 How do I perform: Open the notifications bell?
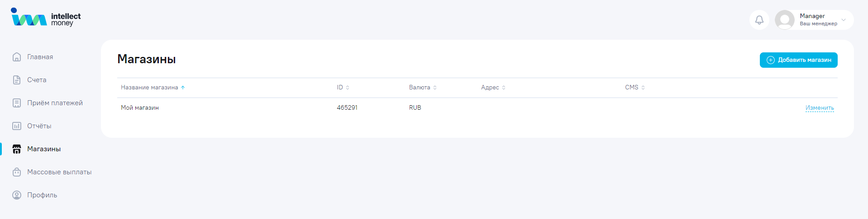click(759, 20)
